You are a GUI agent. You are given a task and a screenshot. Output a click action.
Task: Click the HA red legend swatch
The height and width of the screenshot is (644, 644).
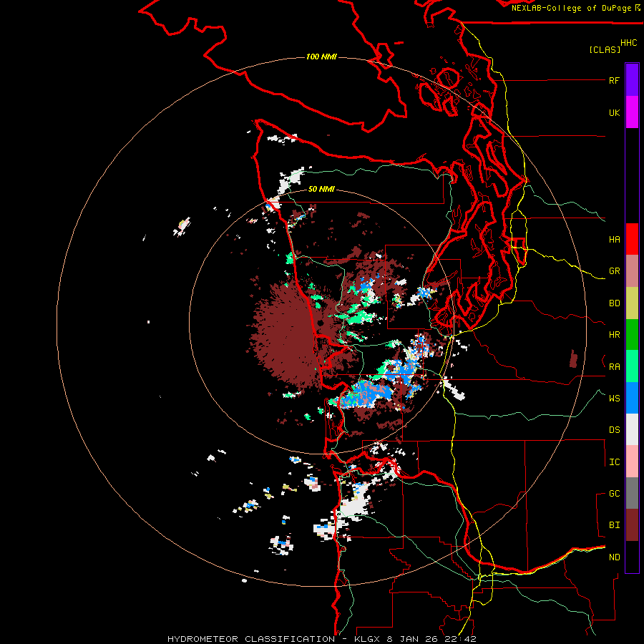point(632,239)
